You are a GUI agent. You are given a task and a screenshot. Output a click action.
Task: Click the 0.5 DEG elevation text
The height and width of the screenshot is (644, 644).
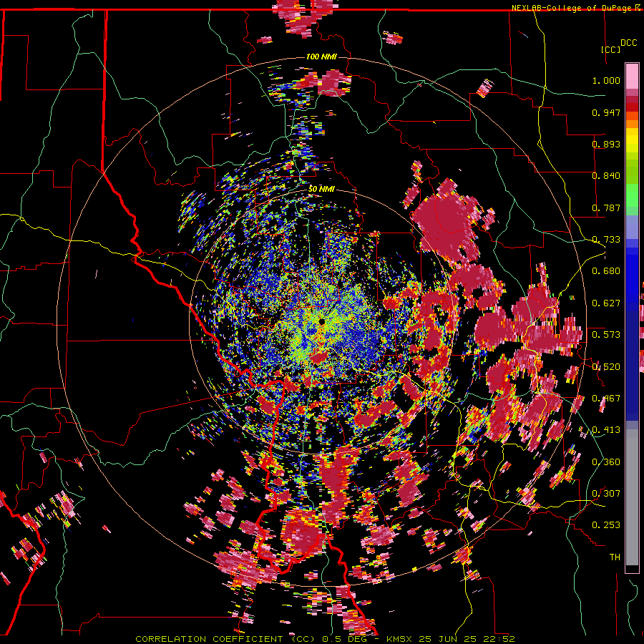click(344, 639)
